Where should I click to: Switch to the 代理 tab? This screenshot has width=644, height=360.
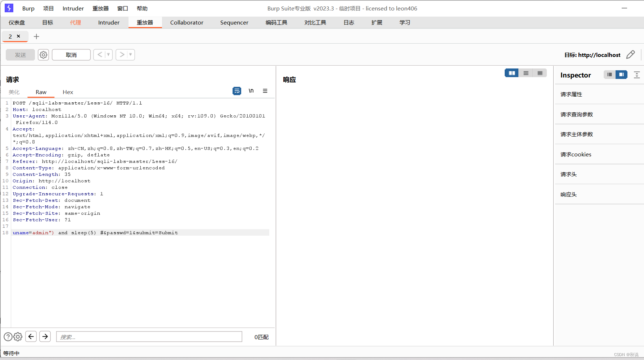(x=76, y=22)
